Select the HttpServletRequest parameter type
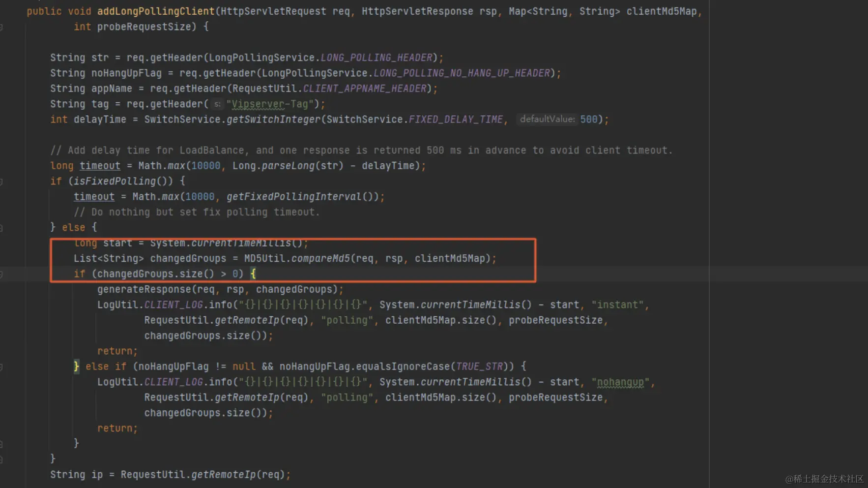 [273, 11]
